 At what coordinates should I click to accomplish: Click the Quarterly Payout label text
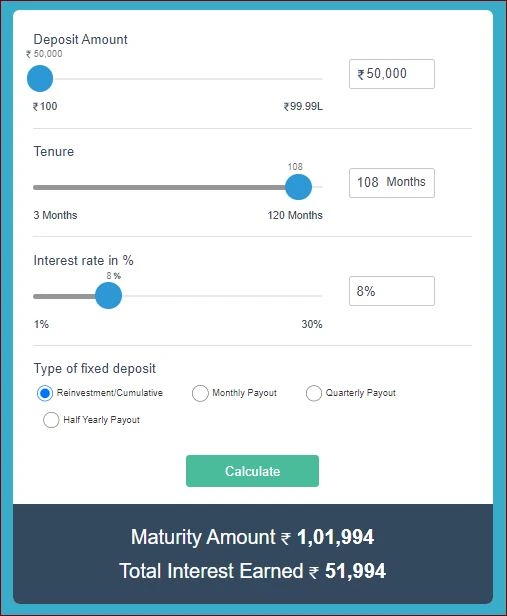click(x=361, y=393)
